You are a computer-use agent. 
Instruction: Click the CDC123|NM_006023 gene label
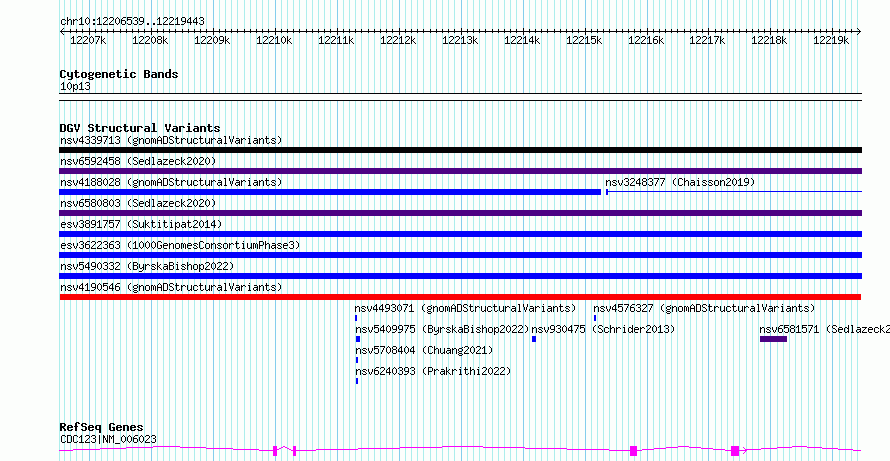(108, 439)
